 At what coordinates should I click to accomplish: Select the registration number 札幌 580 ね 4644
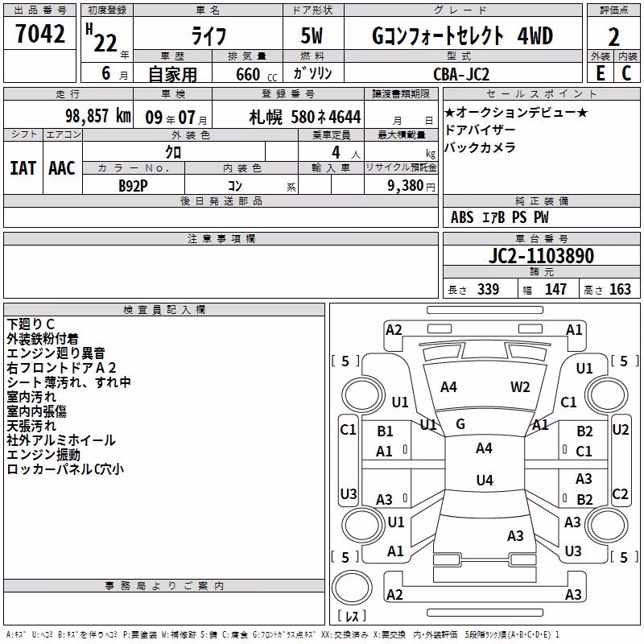pos(305,118)
